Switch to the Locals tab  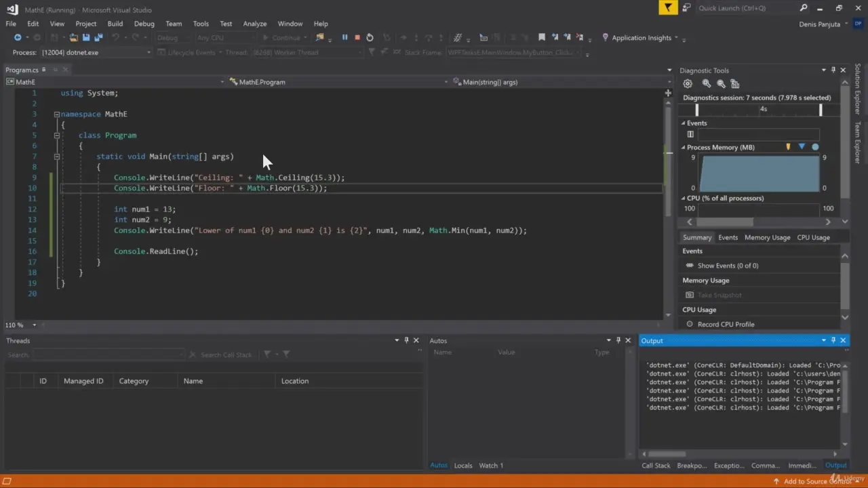pyautogui.click(x=463, y=466)
